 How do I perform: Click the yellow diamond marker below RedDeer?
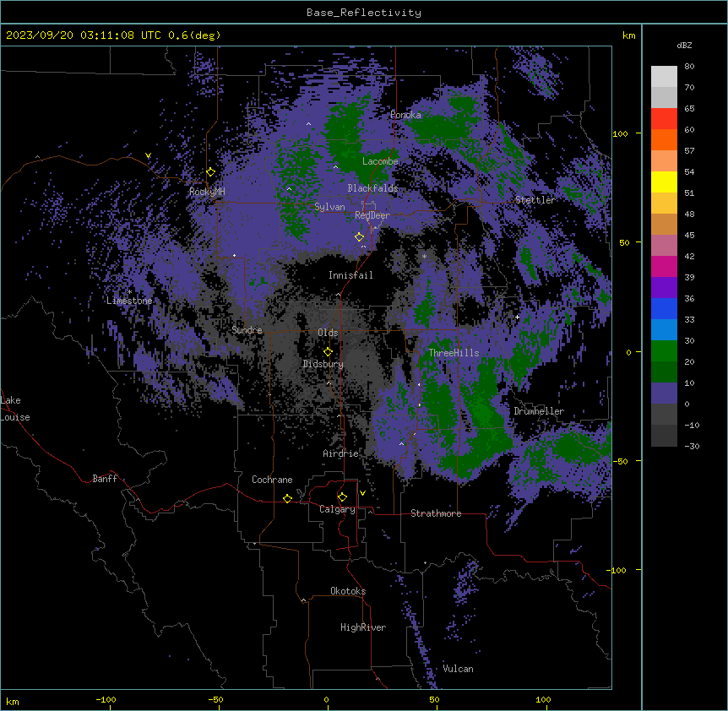pyautogui.click(x=359, y=236)
